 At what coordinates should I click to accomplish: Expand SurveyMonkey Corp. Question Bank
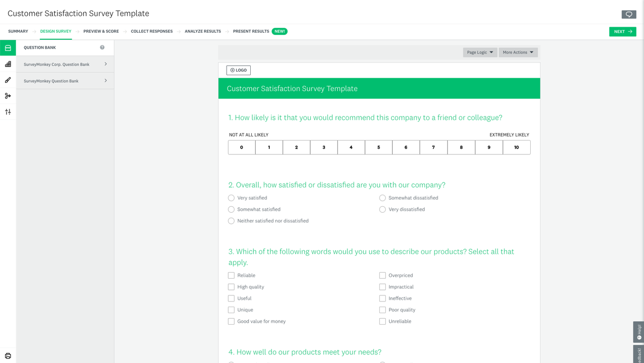pos(65,65)
